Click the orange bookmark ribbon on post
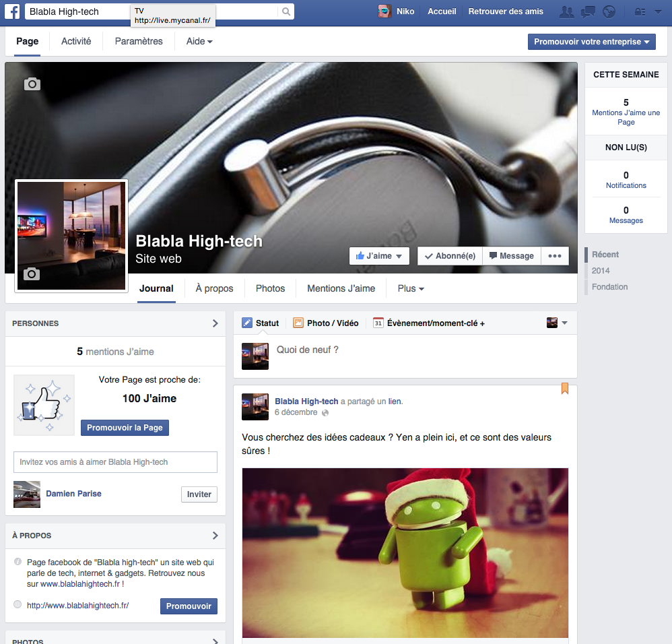Screen dimensions: 672x644 coord(565,389)
